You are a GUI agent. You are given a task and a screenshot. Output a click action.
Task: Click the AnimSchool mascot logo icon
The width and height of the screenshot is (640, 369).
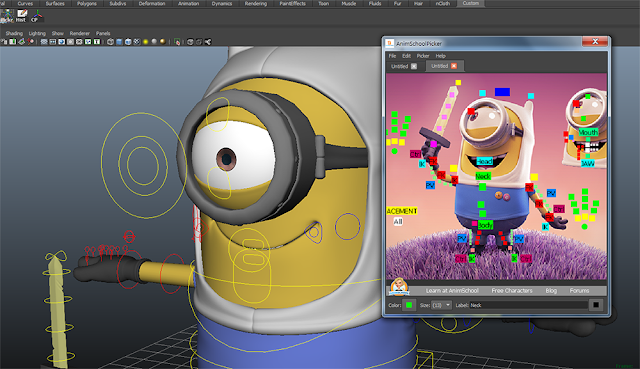pyautogui.click(x=399, y=287)
